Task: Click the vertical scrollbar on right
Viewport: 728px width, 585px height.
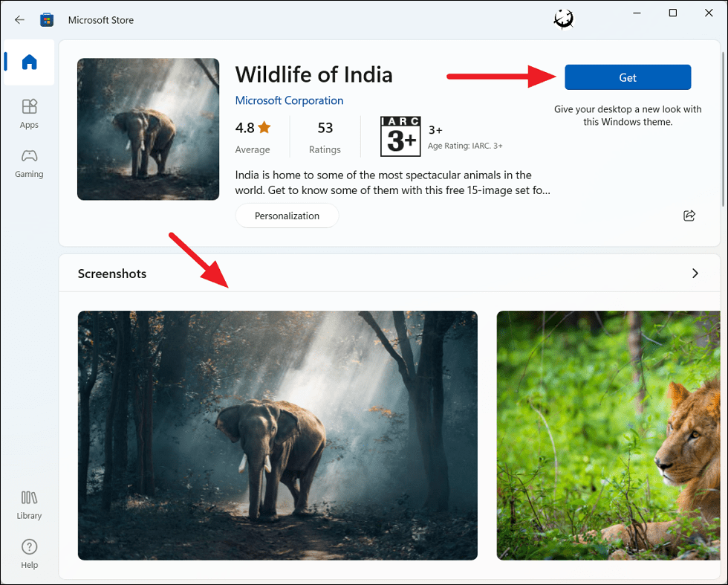Action: point(723,129)
